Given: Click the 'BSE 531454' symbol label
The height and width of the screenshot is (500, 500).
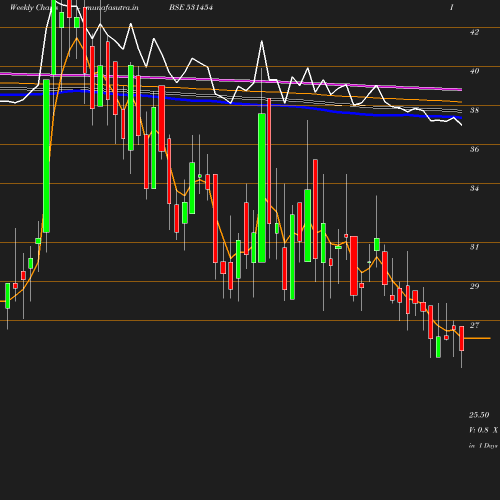Looking at the screenshot, I should point(191,7).
